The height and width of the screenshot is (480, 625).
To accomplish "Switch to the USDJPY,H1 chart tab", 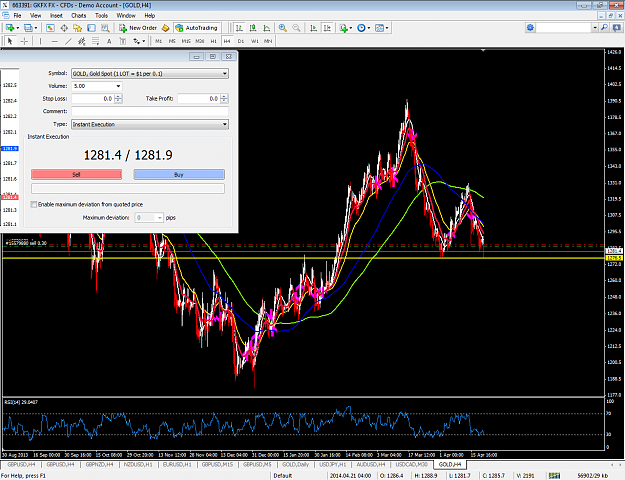I will click(333, 464).
